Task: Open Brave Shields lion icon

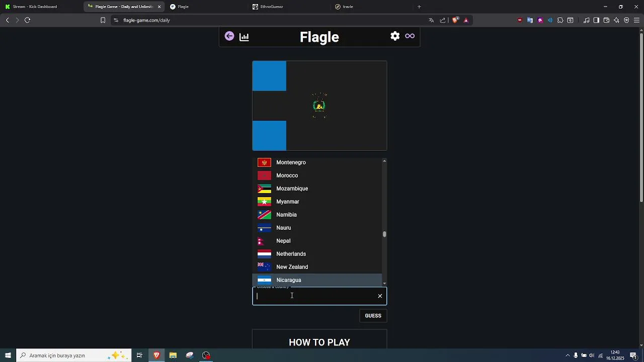Action: tap(455, 20)
